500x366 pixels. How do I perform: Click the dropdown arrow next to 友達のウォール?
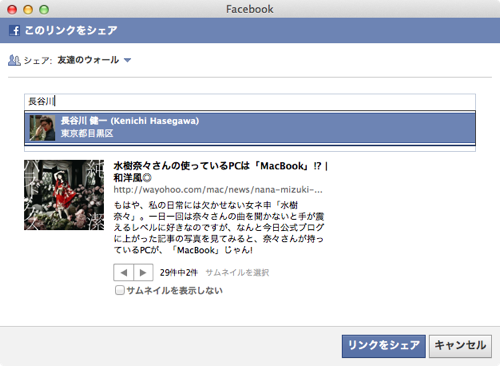click(127, 60)
